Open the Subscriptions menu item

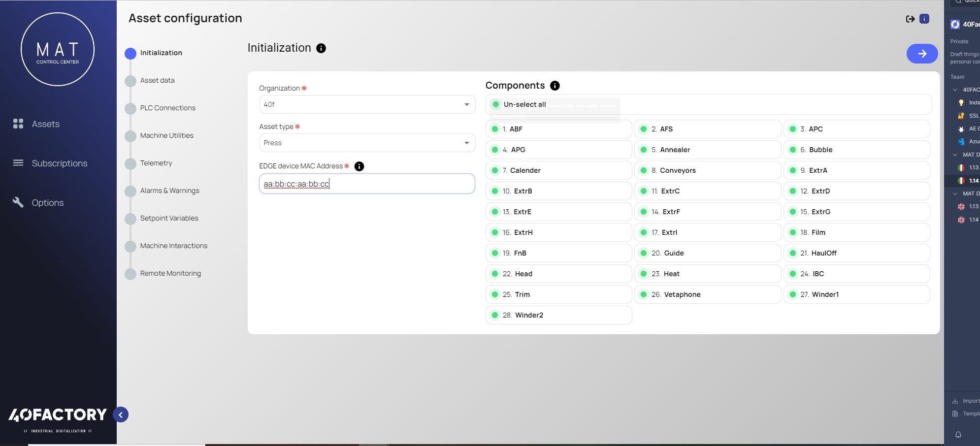point(59,163)
